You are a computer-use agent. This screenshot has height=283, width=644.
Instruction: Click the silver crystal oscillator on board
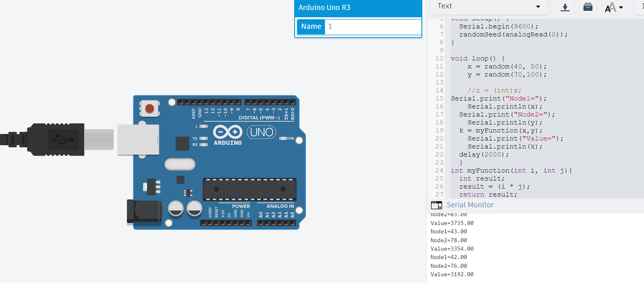point(180,164)
